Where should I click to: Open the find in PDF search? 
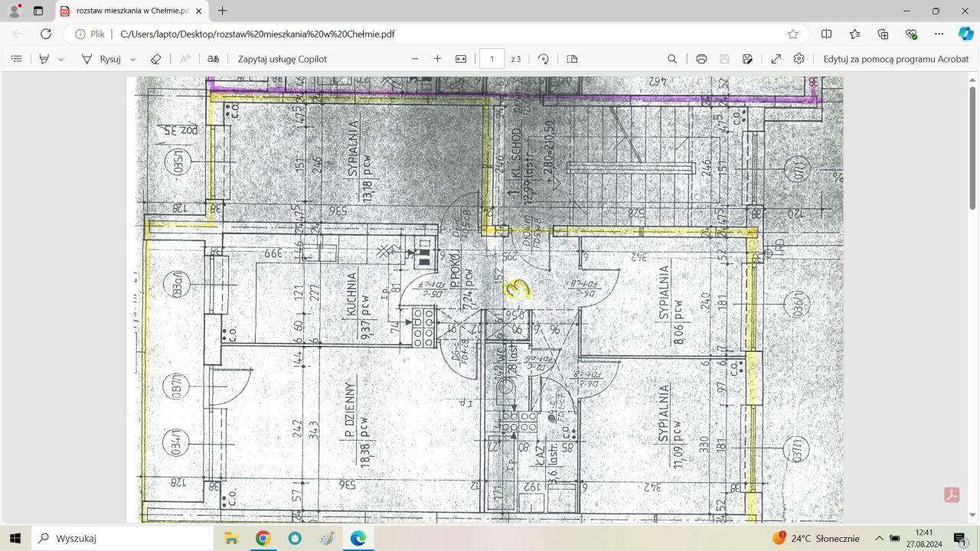[672, 59]
